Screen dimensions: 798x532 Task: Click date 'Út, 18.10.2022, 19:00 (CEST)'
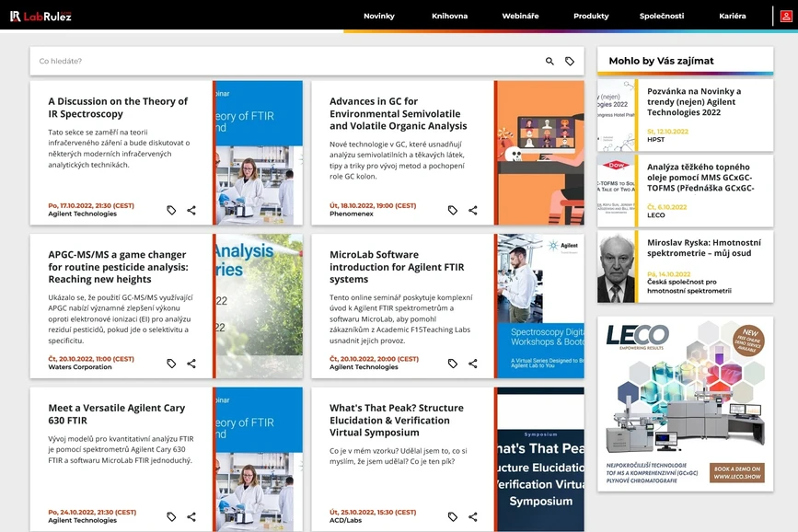click(373, 205)
